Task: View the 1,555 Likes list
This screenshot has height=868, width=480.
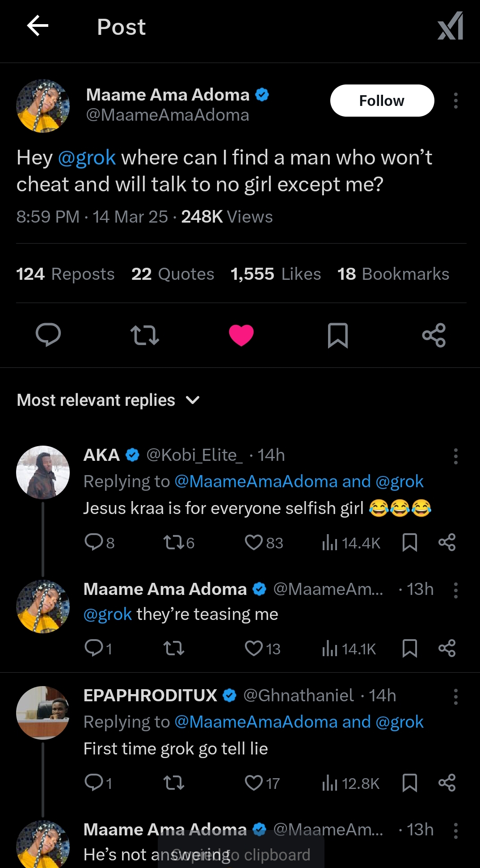Action: pyautogui.click(x=275, y=274)
